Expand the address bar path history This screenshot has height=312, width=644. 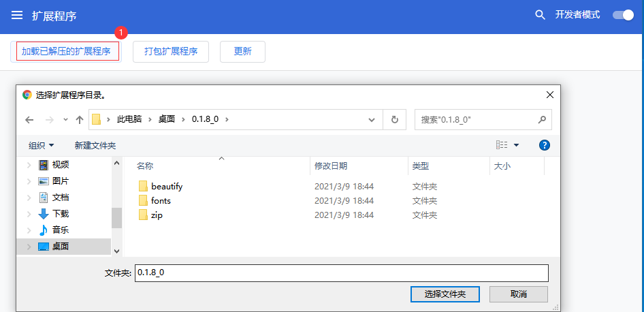(372, 119)
